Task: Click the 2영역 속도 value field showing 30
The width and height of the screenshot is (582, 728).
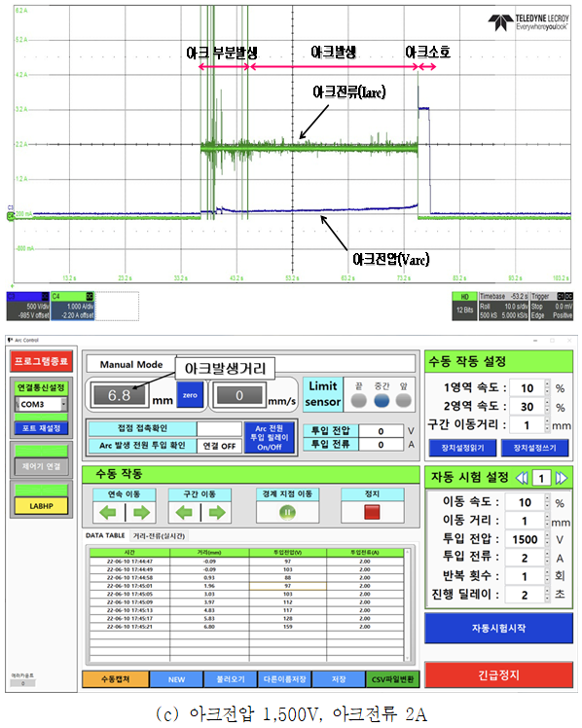Action: click(527, 406)
